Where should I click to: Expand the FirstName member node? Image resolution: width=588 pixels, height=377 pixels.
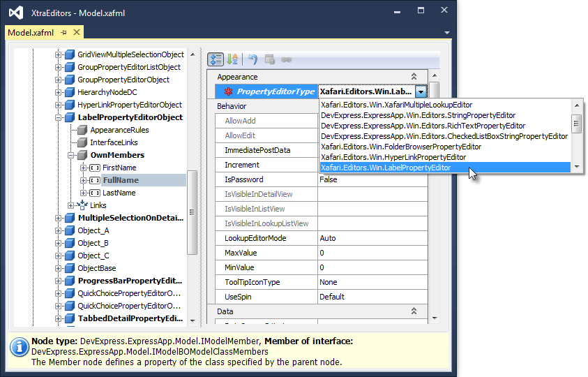pyautogui.click(x=83, y=168)
